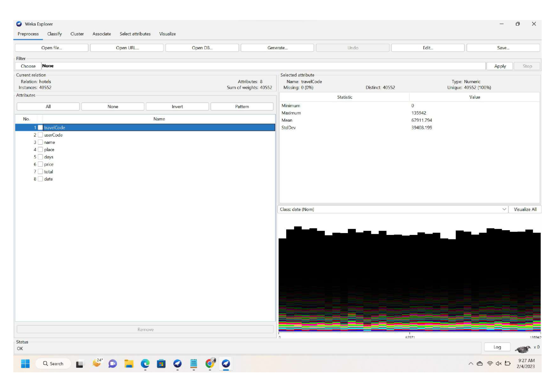Viewport: 555px width, 392px height.
Task: Launch Notepad from the taskbar
Action: (193, 363)
